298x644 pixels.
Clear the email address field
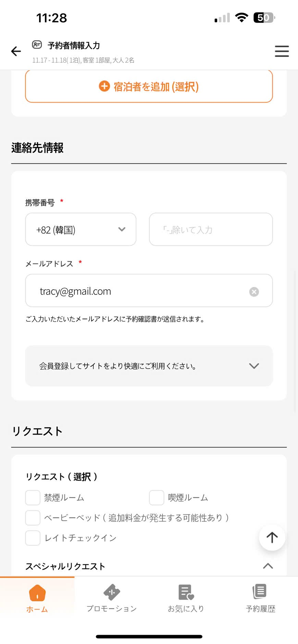[x=254, y=292]
